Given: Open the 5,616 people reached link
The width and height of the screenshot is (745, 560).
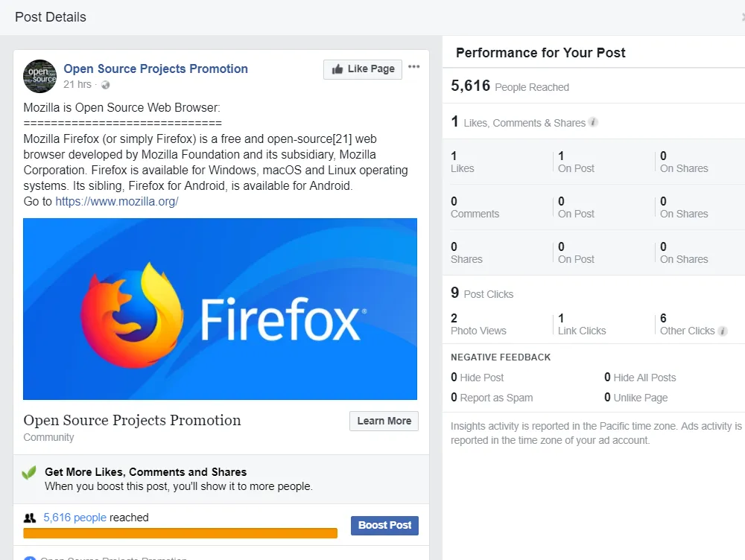Looking at the screenshot, I should click(74, 518).
